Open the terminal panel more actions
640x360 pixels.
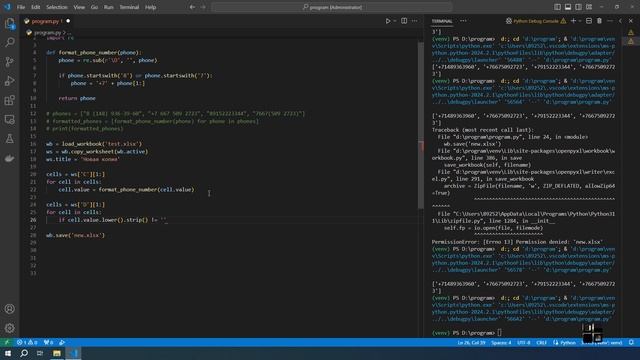click(x=610, y=21)
